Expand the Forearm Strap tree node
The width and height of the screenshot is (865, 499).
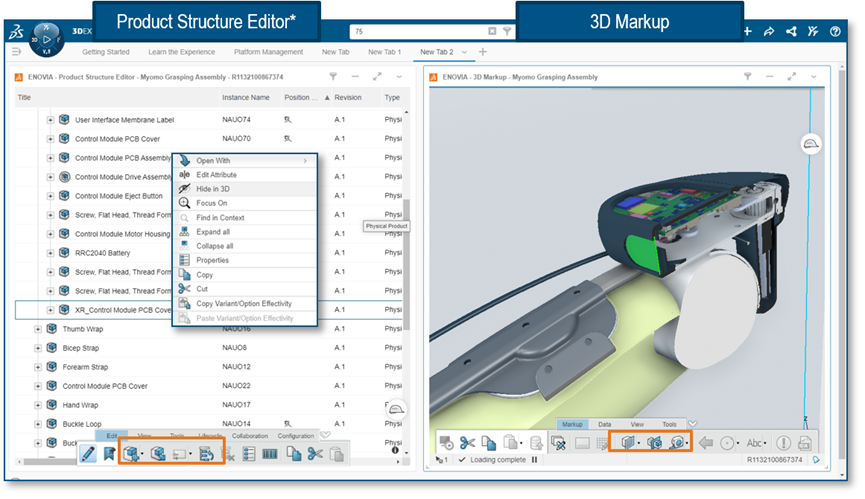click(x=38, y=367)
